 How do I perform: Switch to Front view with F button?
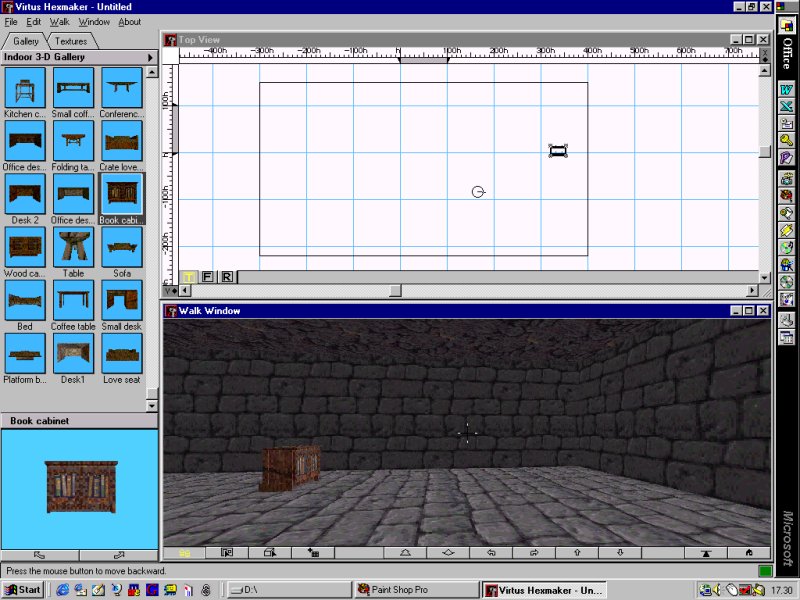coord(207,277)
